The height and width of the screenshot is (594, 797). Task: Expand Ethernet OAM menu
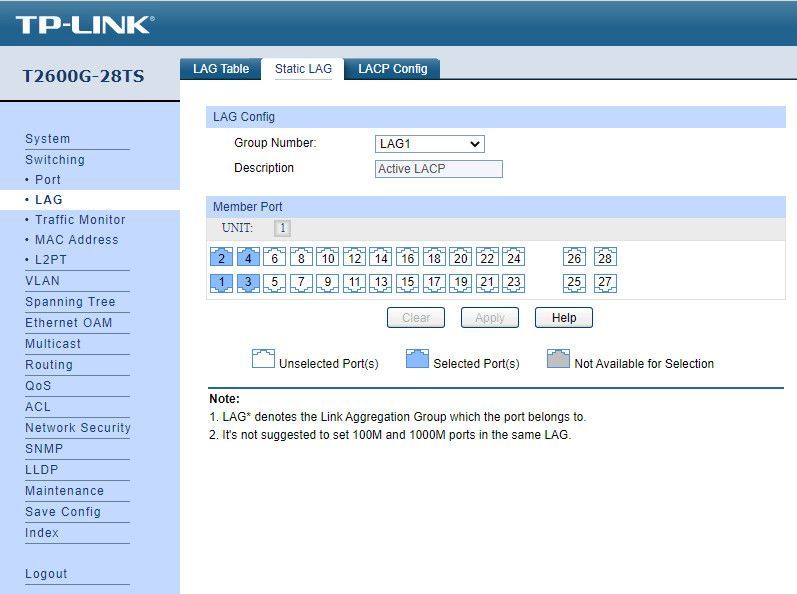tap(69, 323)
